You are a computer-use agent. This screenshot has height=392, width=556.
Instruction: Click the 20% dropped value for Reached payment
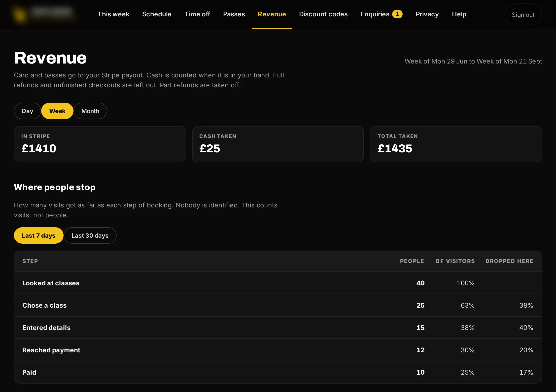[x=526, y=350]
